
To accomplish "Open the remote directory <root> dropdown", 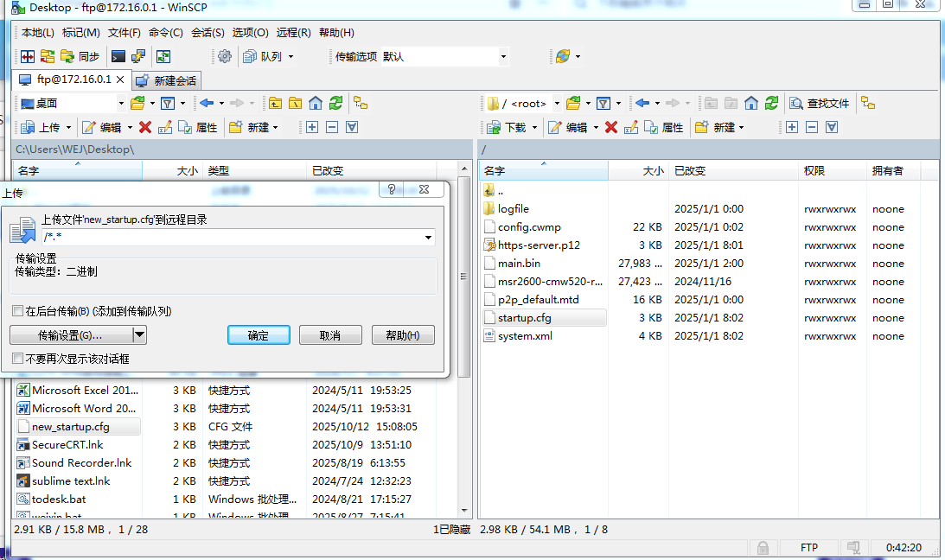I will [x=557, y=103].
